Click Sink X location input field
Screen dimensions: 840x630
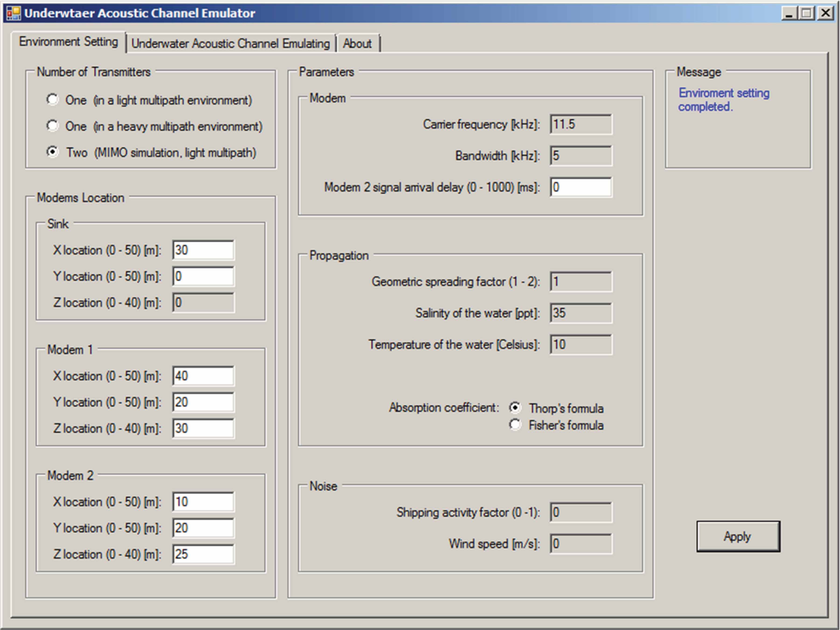tap(203, 250)
